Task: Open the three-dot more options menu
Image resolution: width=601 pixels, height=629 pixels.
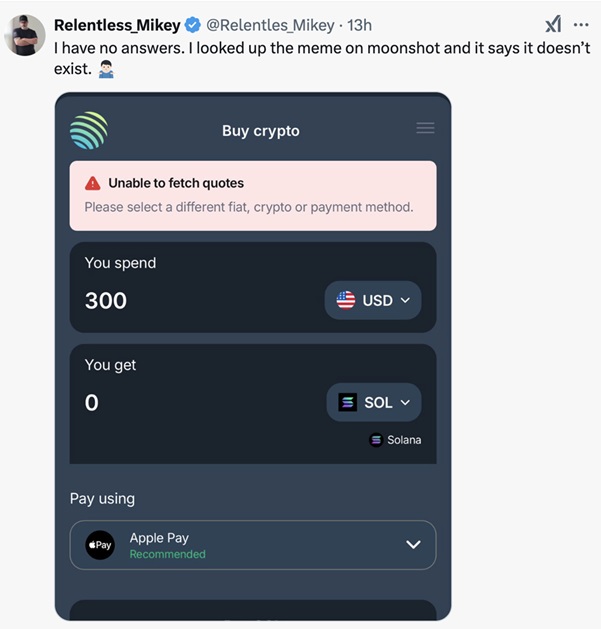Action: pyautogui.click(x=581, y=25)
